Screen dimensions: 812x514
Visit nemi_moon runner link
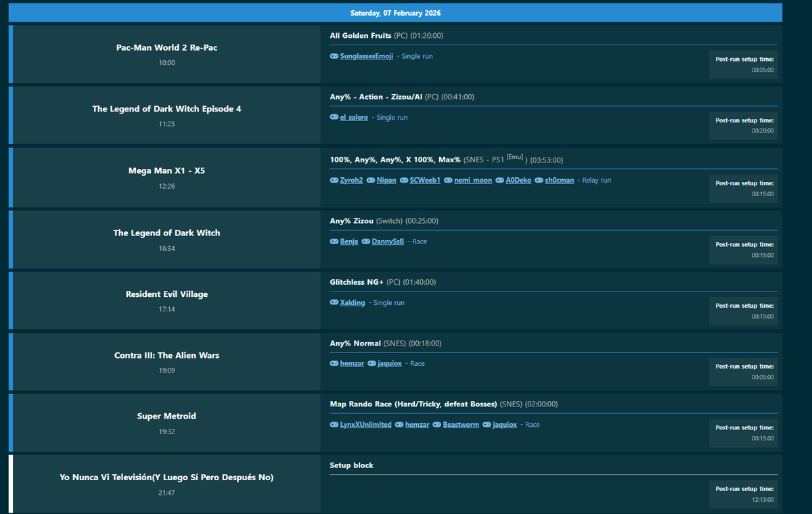pos(473,181)
